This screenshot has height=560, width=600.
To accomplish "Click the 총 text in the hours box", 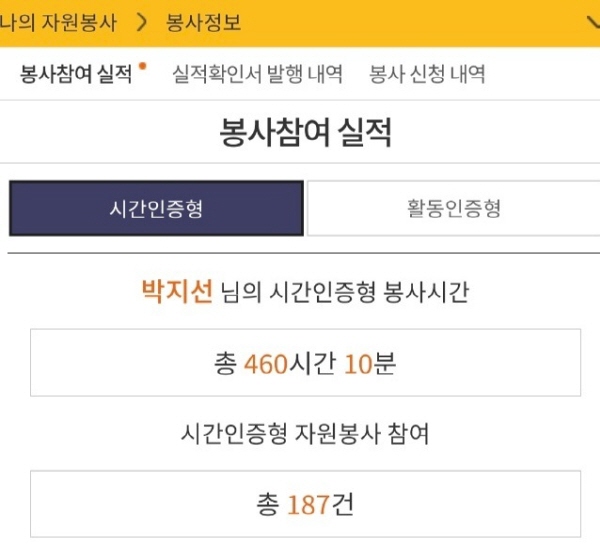I will (x=225, y=363).
